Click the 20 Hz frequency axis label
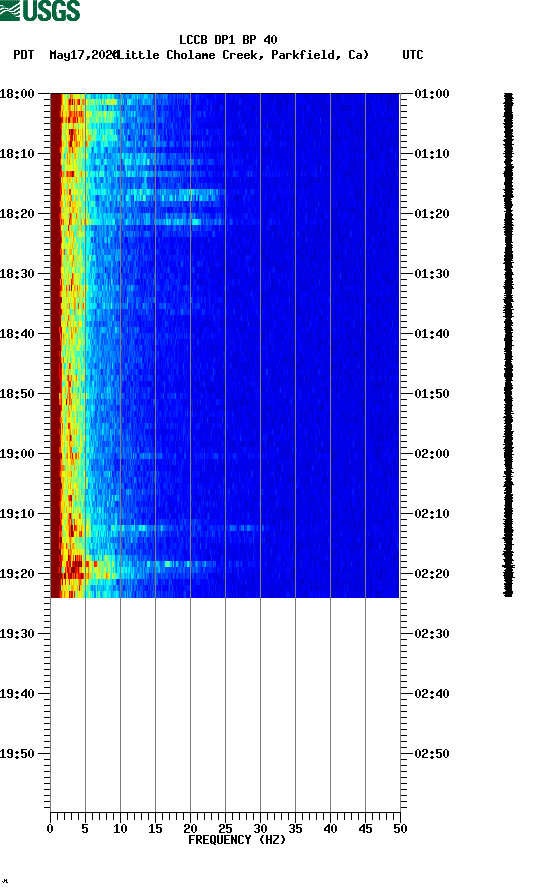Image resolution: width=552 pixels, height=892 pixels. pyautogui.click(x=190, y=829)
